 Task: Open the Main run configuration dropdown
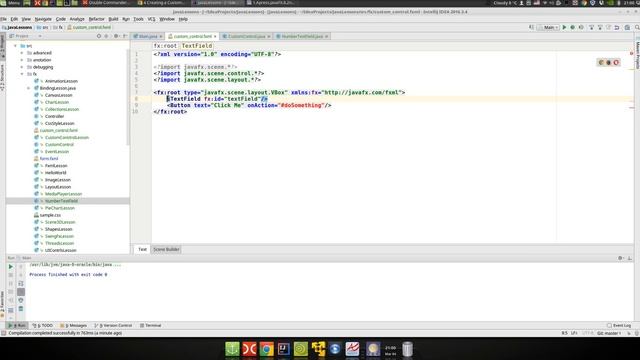click(549, 27)
